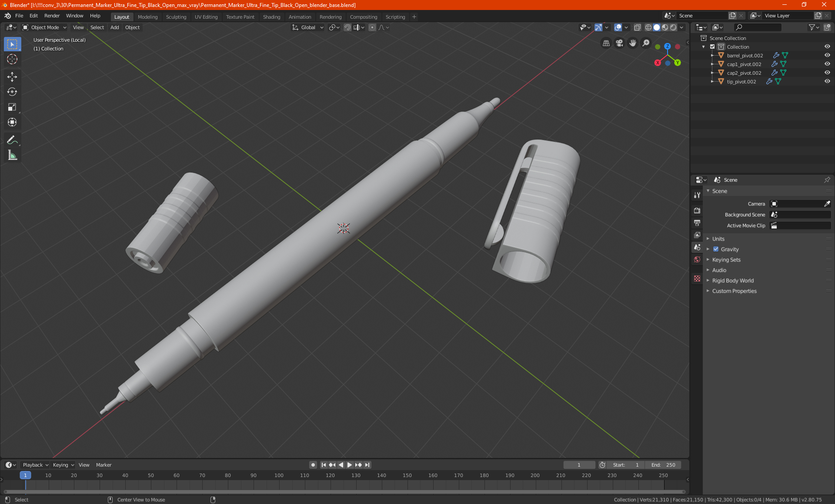Image resolution: width=835 pixels, height=504 pixels.
Task: Toggle snapping magnet in header
Action: [x=347, y=27]
